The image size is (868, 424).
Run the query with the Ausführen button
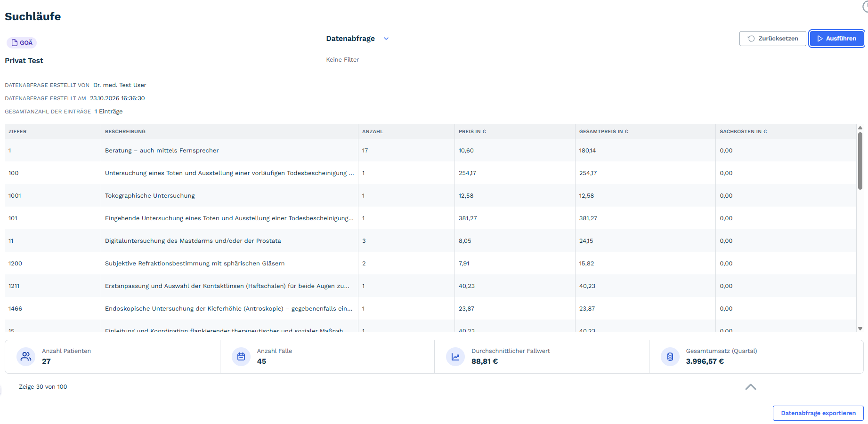pyautogui.click(x=836, y=39)
